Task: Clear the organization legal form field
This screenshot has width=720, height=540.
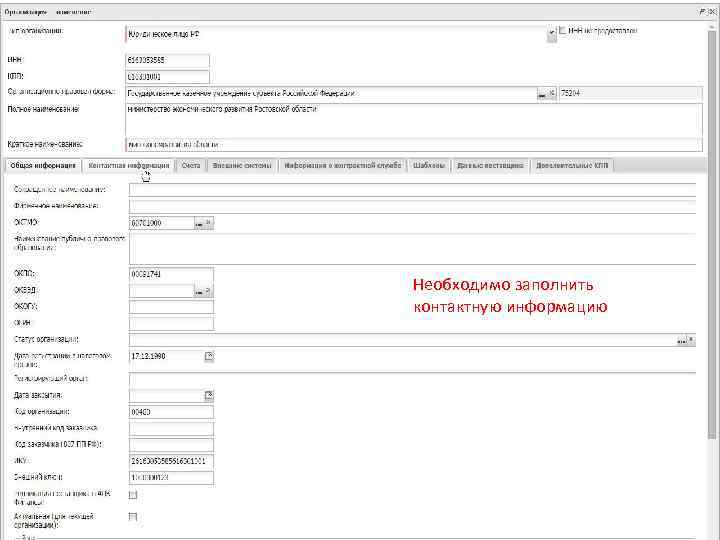Action: (552, 94)
